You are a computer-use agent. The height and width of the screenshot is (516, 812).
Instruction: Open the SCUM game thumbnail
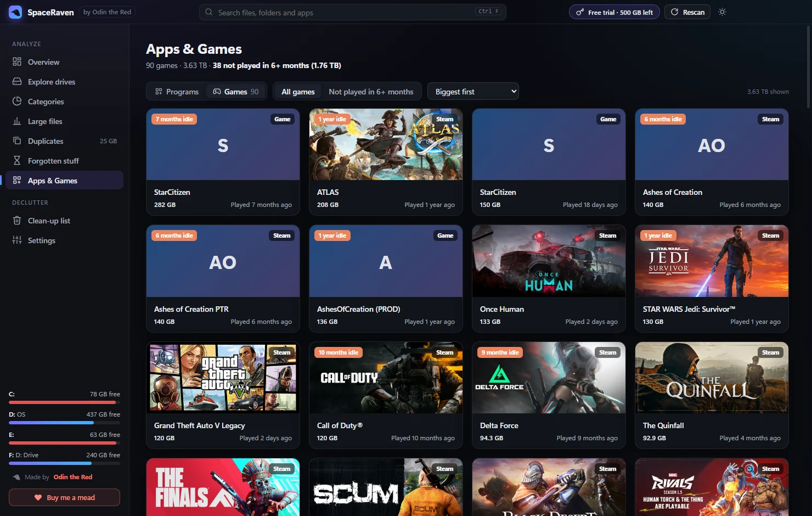tap(386, 487)
